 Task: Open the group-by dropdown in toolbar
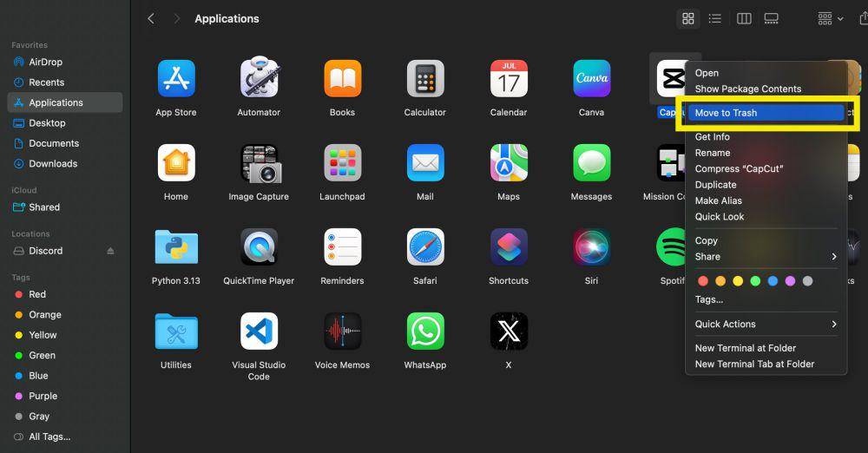point(831,19)
